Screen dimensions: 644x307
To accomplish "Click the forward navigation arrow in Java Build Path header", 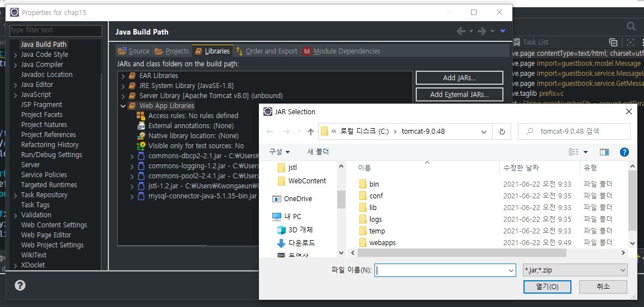I will pyautogui.click(x=482, y=32).
